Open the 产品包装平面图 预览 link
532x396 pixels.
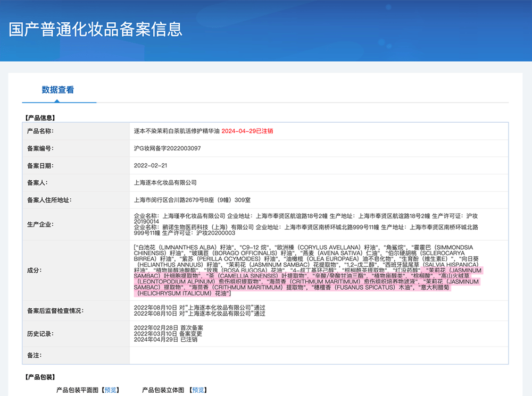(x=111, y=390)
